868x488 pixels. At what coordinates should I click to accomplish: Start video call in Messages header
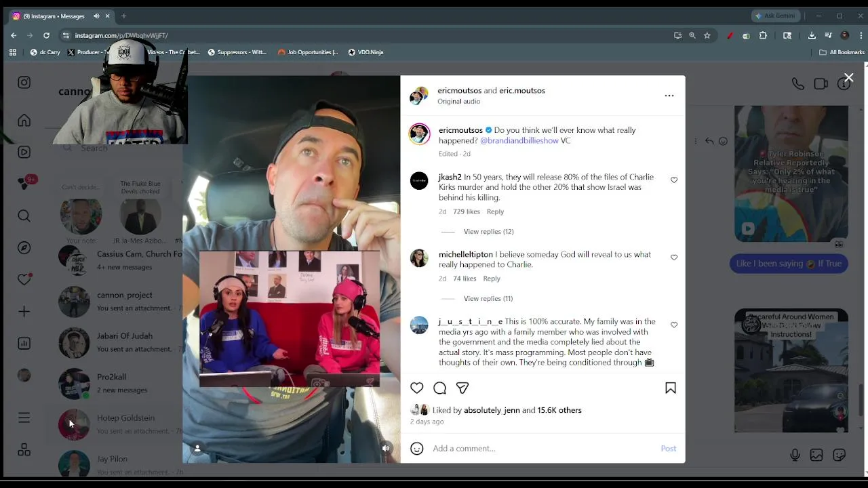point(821,84)
